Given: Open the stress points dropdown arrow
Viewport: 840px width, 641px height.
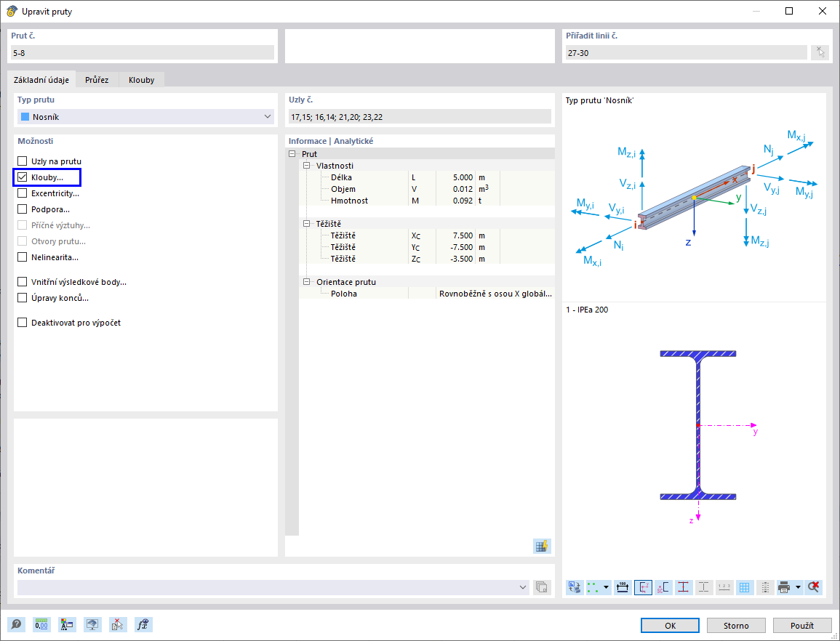Looking at the screenshot, I should (x=606, y=587).
